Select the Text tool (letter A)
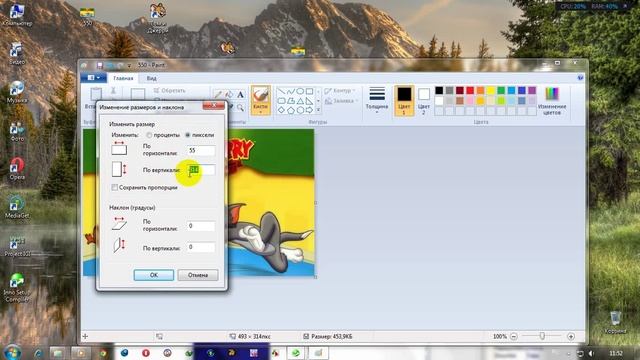This screenshot has height=360, width=640. [x=240, y=95]
